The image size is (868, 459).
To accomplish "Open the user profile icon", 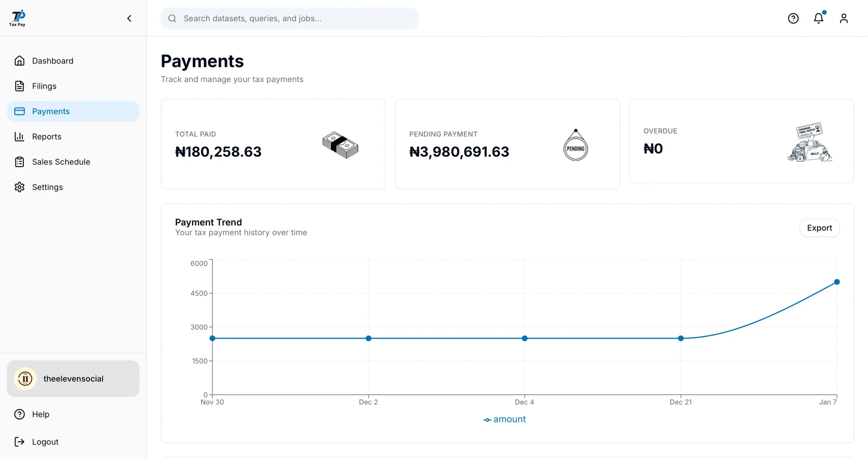I will click(x=844, y=18).
